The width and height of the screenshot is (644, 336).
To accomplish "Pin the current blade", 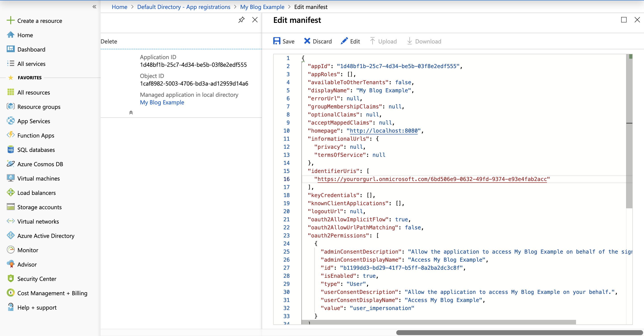I will (x=241, y=19).
